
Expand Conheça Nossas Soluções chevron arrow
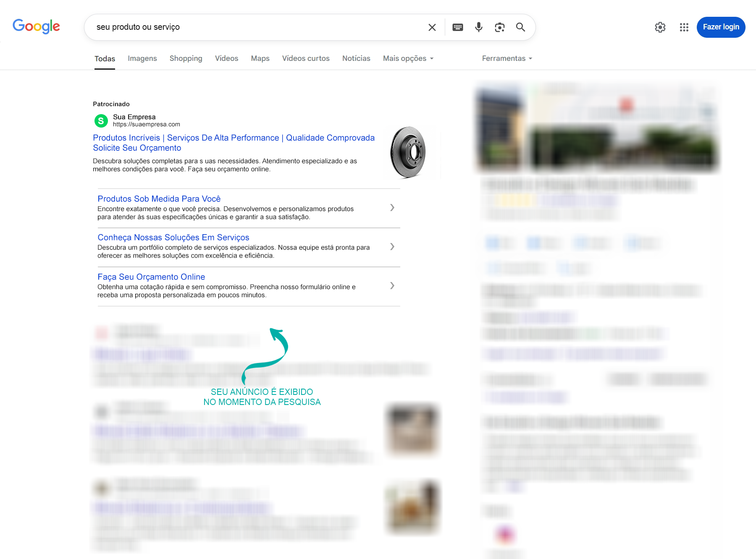point(392,247)
